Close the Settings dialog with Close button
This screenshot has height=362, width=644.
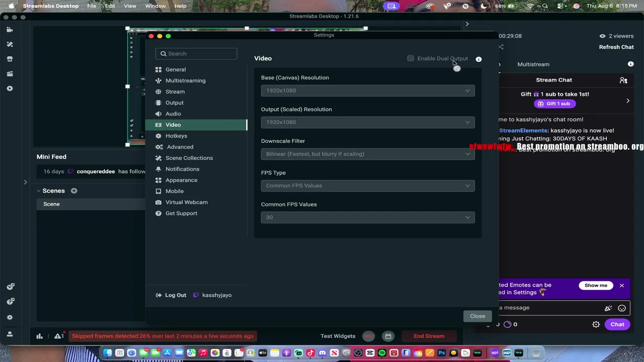pyautogui.click(x=477, y=316)
